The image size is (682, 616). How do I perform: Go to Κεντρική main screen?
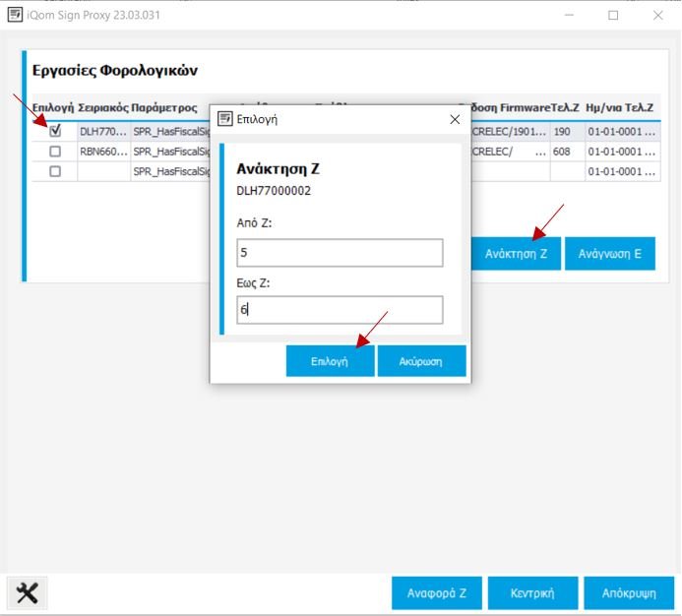(531, 593)
